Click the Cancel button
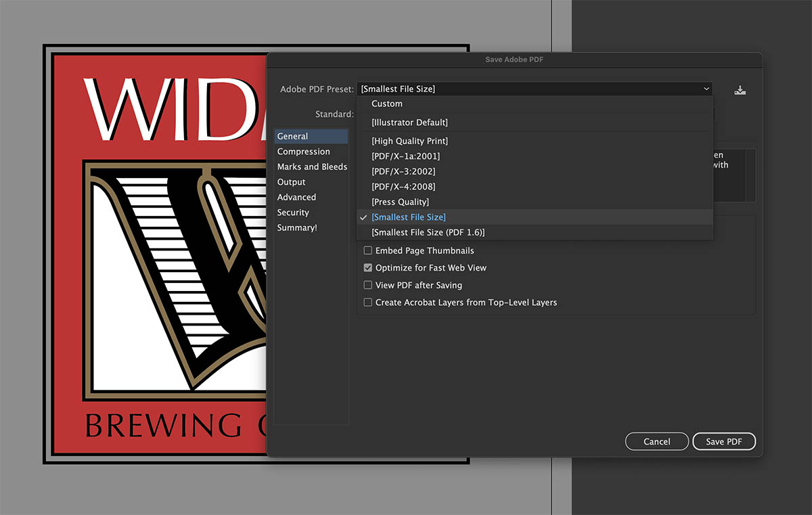 tap(656, 441)
